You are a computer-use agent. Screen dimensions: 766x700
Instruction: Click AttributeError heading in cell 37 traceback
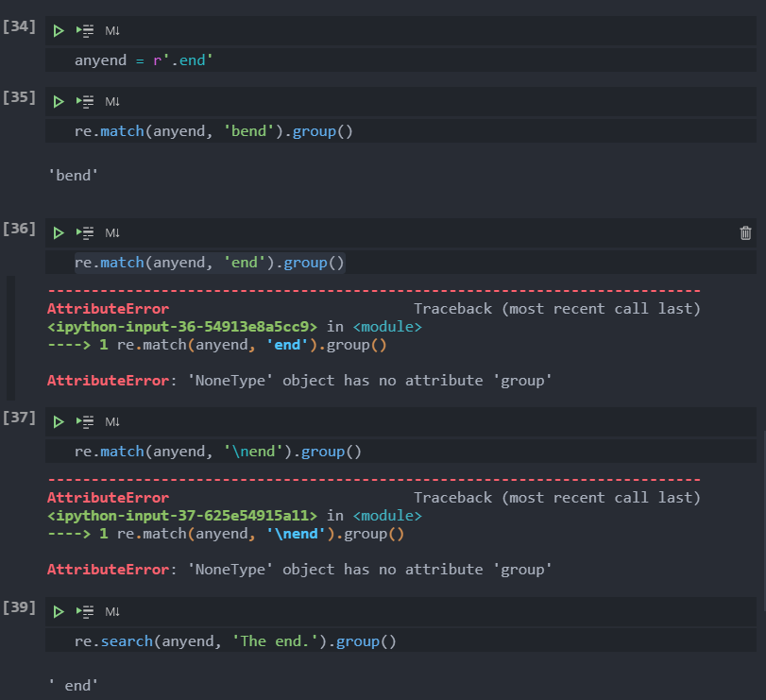[x=108, y=498]
